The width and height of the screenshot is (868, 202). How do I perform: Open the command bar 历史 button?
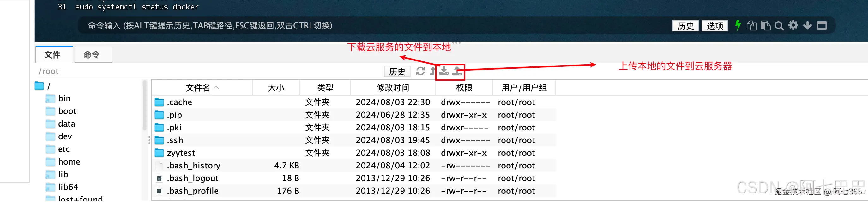coord(686,26)
